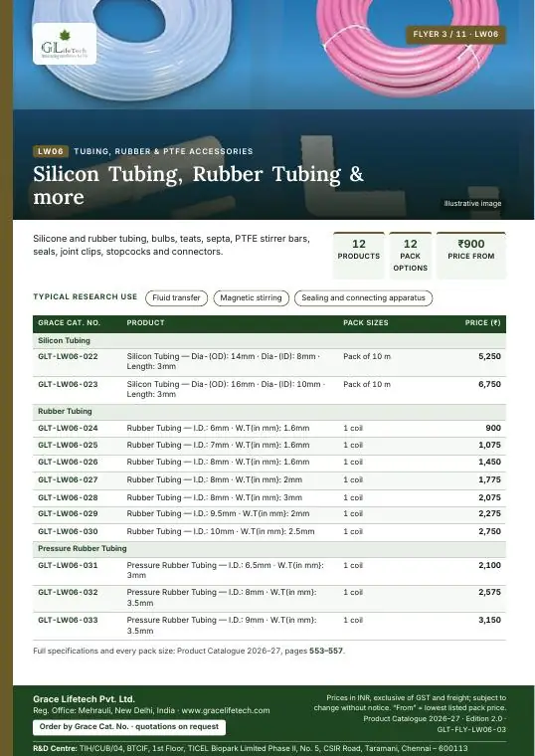Click Pack of 10 m for GLT-LW06-022

tap(367, 357)
